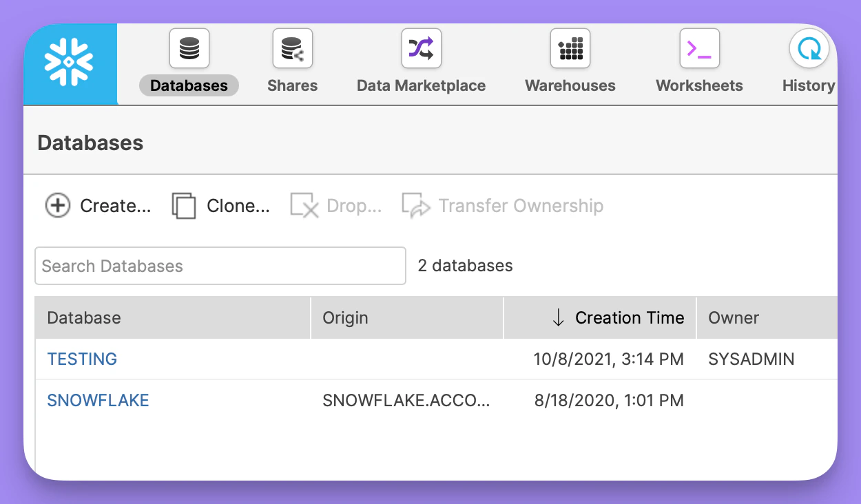This screenshot has height=504, width=861.
Task: Click the Clone... button text
Action: tap(238, 206)
